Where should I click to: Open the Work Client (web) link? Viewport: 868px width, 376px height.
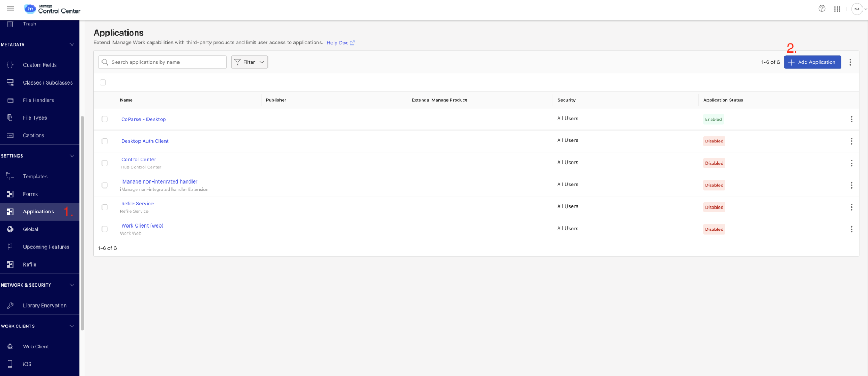(142, 225)
